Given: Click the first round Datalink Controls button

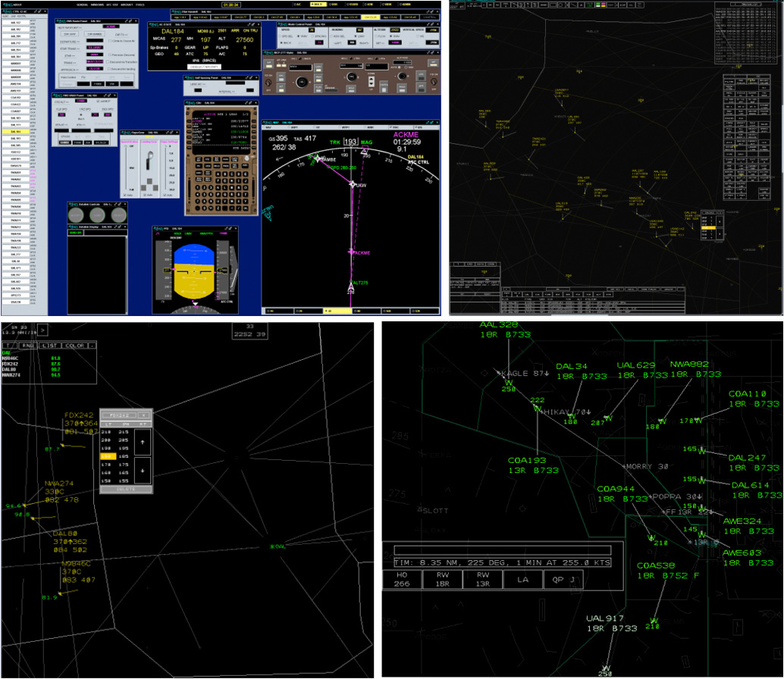Looking at the screenshot, I should [x=77, y=215].
